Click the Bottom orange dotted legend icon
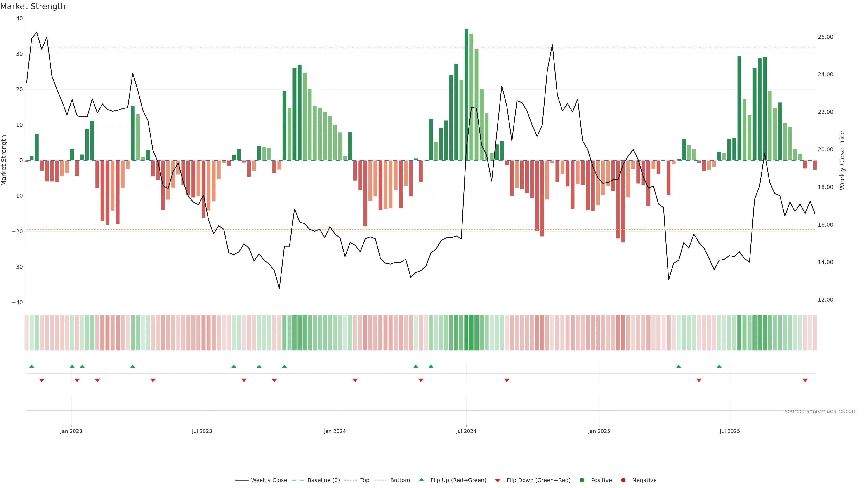 tap(380, 480)
